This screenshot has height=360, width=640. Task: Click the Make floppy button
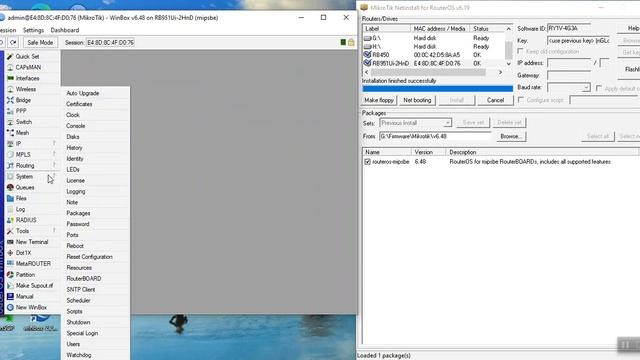(379, 100)
